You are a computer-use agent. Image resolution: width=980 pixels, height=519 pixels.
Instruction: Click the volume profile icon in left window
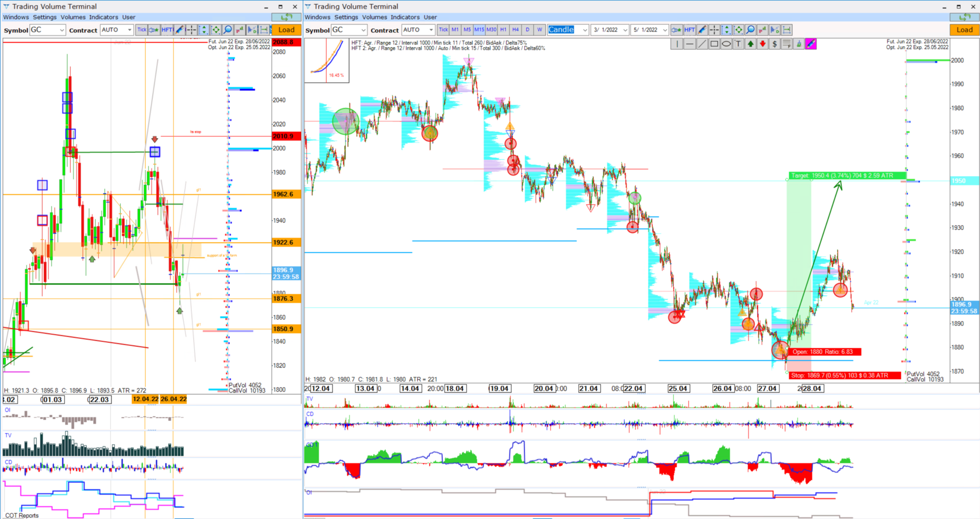[240, 30]
